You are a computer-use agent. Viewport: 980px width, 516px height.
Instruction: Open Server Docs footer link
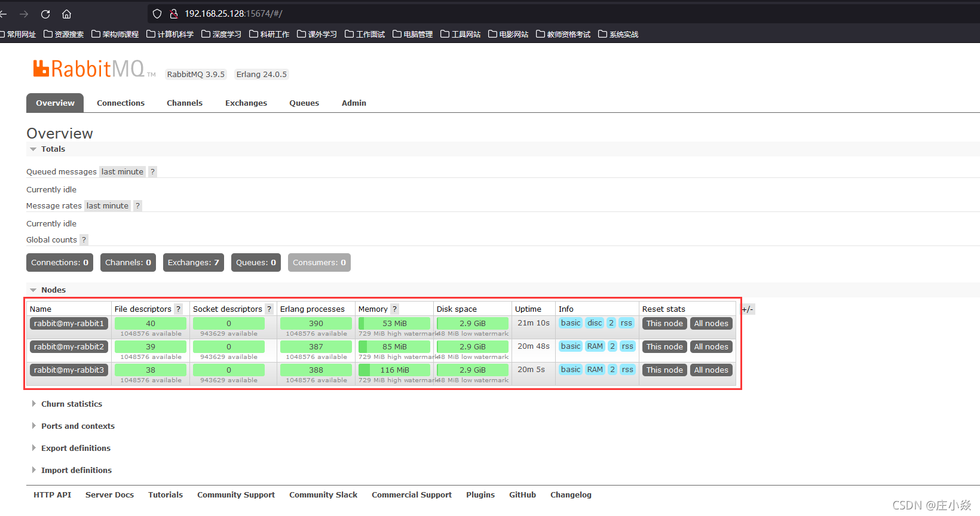[109, 495]
